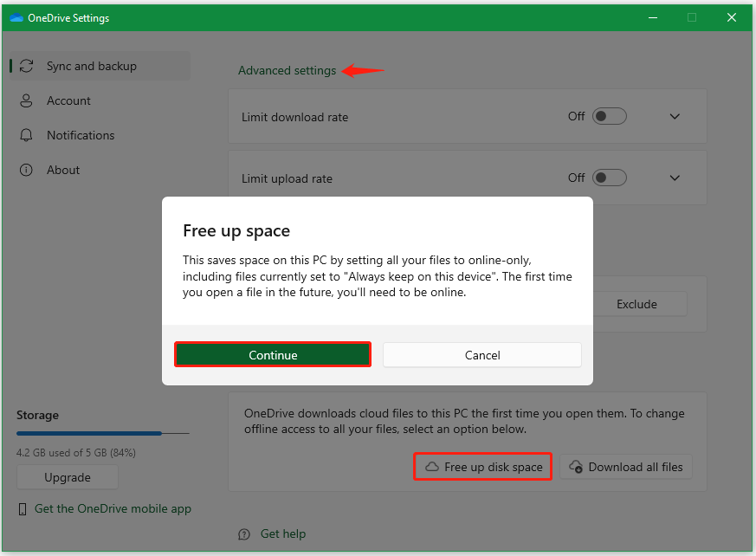This screenshot has width=756, height=556.
Task: Click the Sync and backup arrows icon
Action: [x=26, y=66]
